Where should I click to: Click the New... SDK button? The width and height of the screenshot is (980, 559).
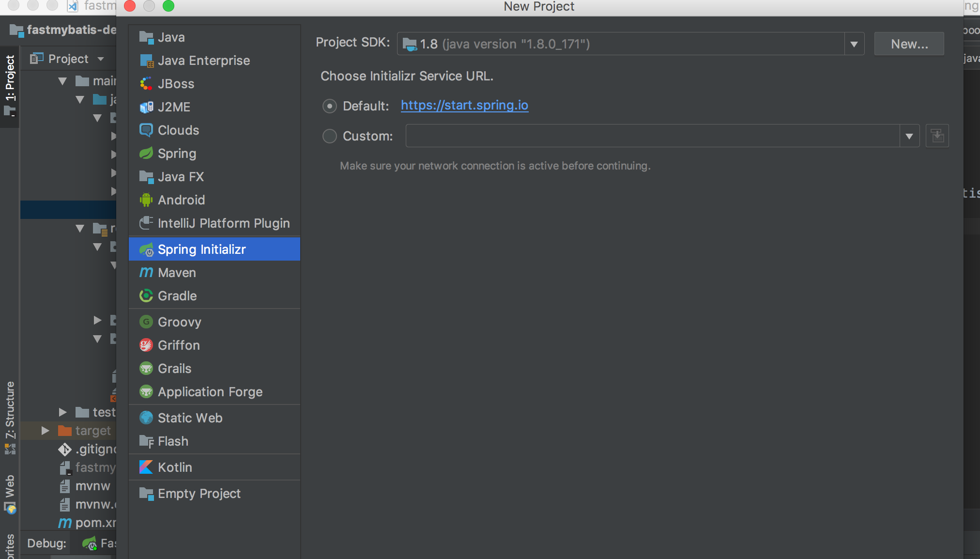pyautogui.click(x=909, y=44)
